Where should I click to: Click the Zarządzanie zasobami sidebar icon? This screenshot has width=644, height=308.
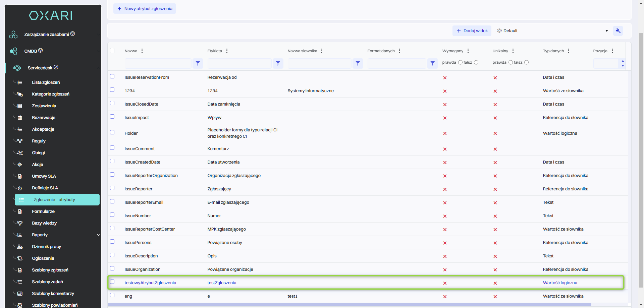13,35
